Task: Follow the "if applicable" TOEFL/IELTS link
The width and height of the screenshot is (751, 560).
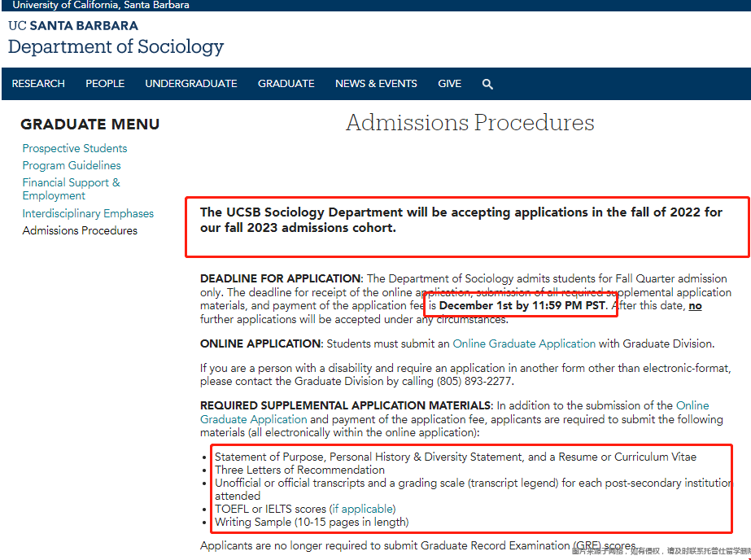Action: tap(362, 509)
